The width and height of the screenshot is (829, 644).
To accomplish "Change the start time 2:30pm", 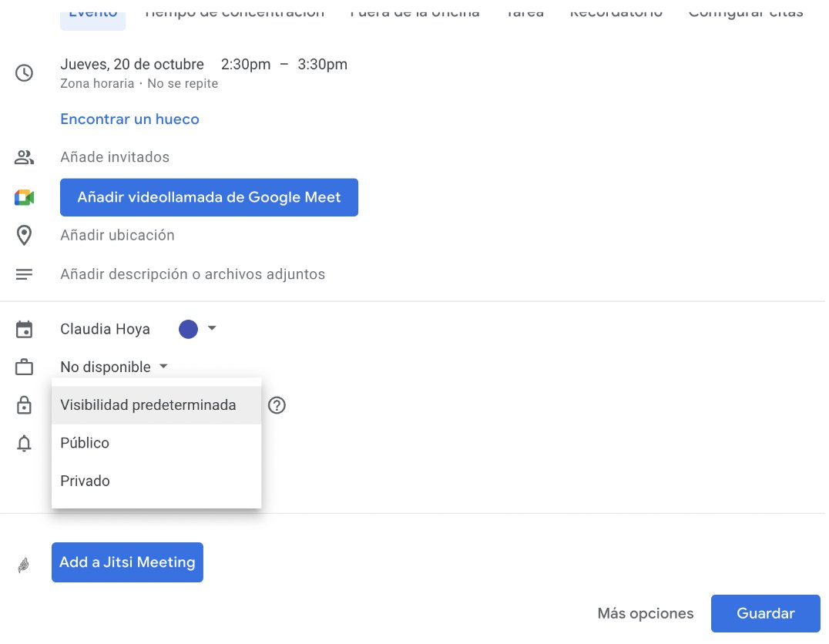I will click(x=246, y=65).
